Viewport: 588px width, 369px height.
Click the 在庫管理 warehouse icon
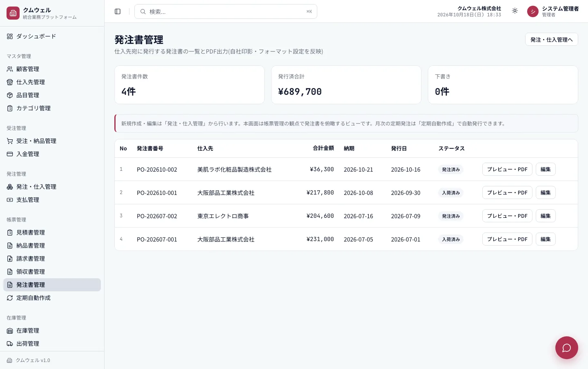tap(10, 331)
